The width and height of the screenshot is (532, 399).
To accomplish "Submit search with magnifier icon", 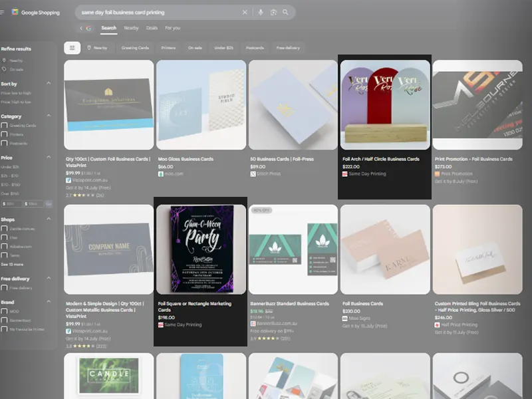I will click(286, 12).
